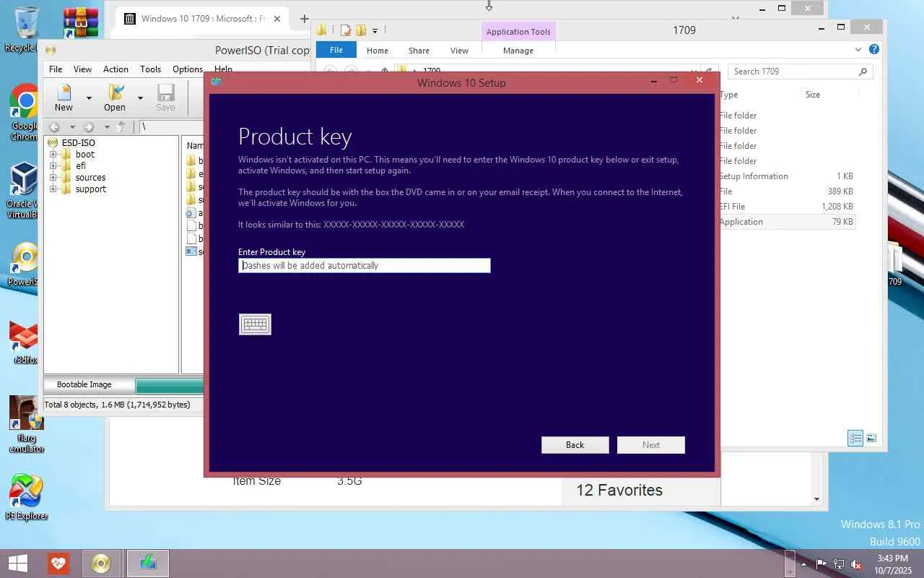Click the PowerISO ESD-ISO root disc node
The image size is (924, 578).
point(71,142)
